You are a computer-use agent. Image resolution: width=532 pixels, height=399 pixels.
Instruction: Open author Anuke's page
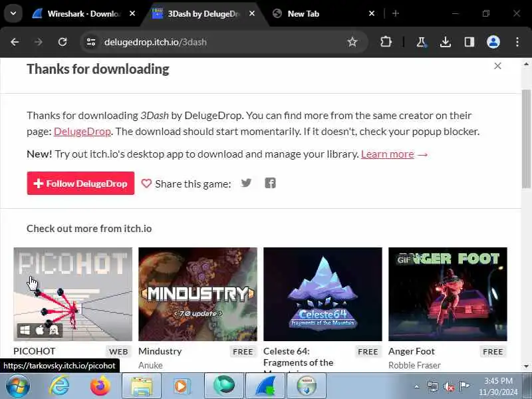[x=150, y=365]
